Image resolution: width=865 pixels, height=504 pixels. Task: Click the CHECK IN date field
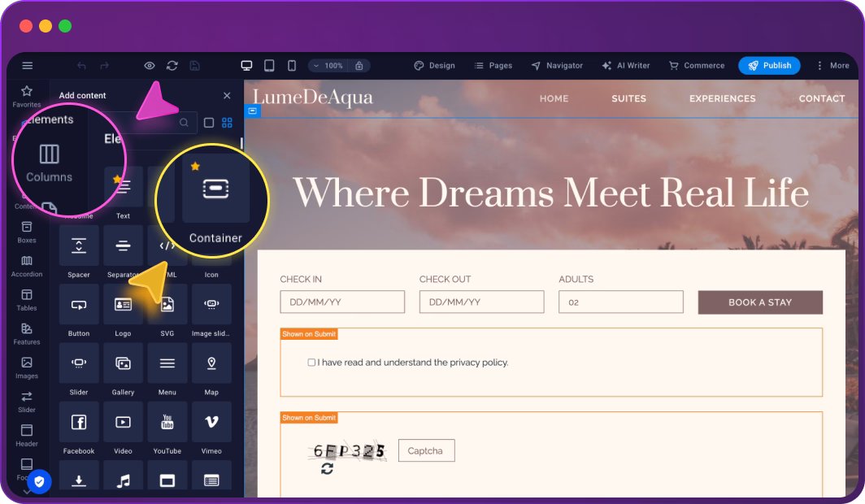pos(342,302)
